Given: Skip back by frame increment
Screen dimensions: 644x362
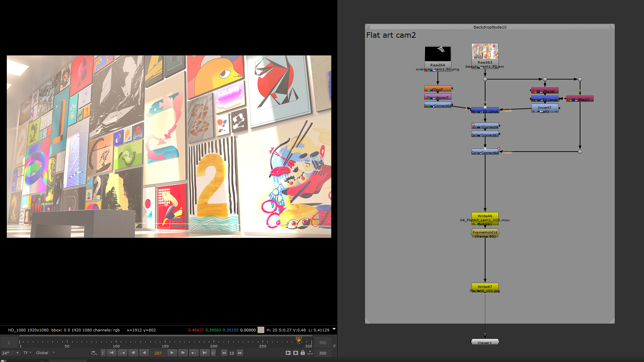Looking at the screenshot, I should [224, 353].
